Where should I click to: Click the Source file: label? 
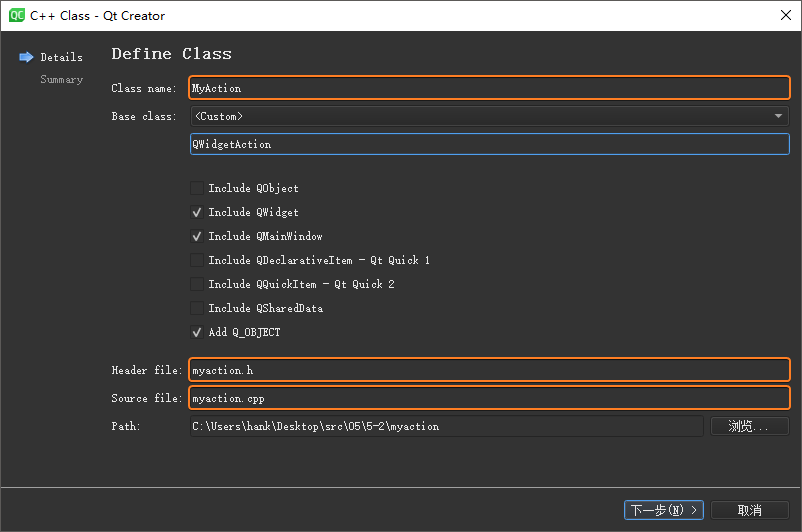click(x=147, y=398)
